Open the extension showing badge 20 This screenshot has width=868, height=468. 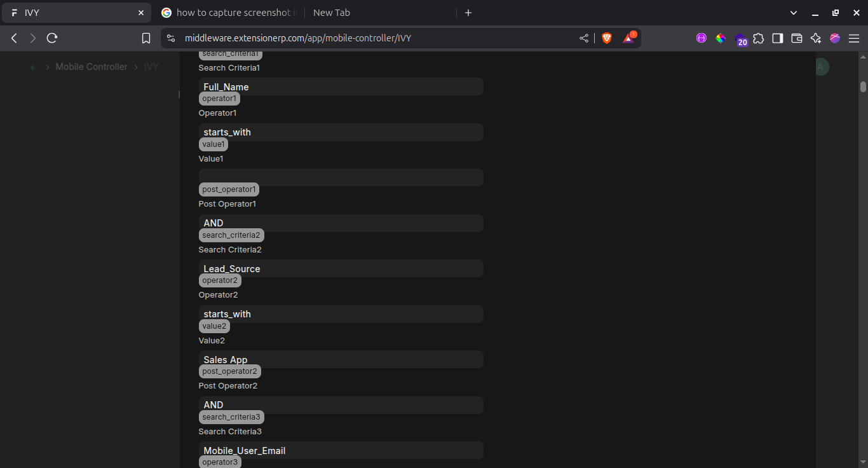(740, 39)
